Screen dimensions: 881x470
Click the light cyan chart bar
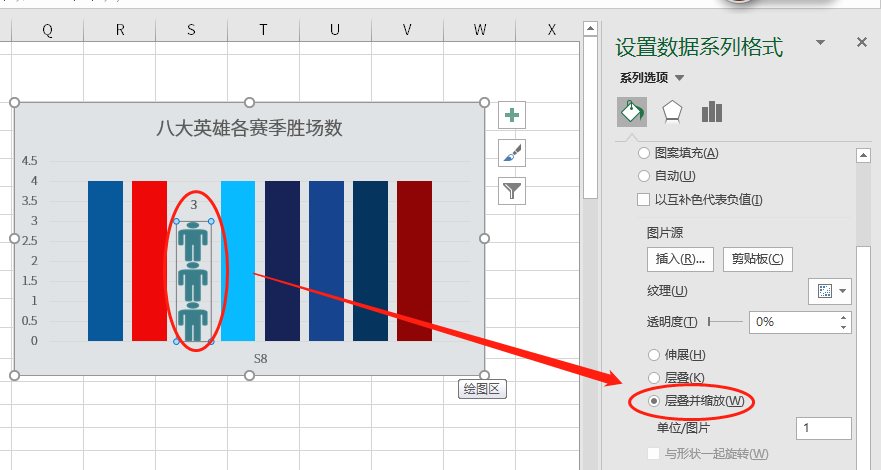[x=238, y=261]
